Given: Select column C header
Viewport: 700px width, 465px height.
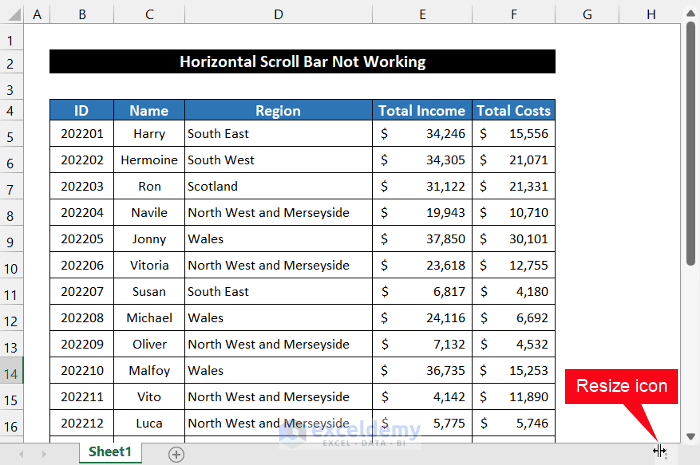Looking at the screenshot, I should [x=149, y=15].
